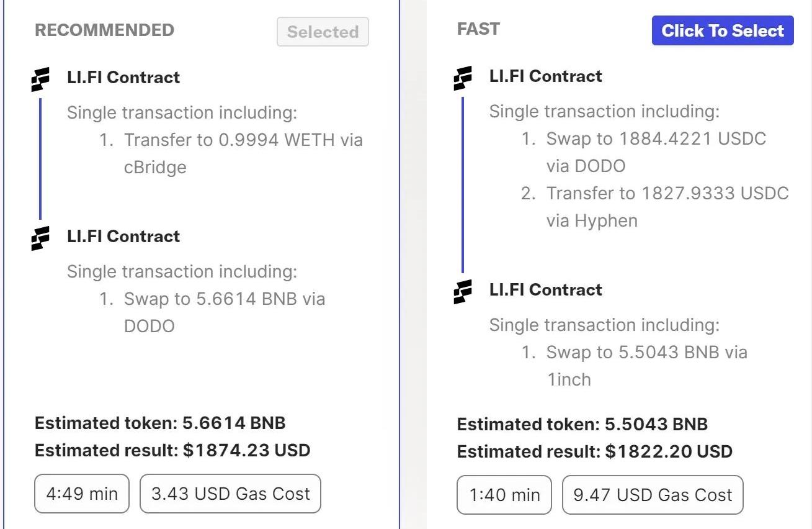Click the first LI.FI Contract title in Fast route
Screen dimensions: 812x529
pos(545,76)
